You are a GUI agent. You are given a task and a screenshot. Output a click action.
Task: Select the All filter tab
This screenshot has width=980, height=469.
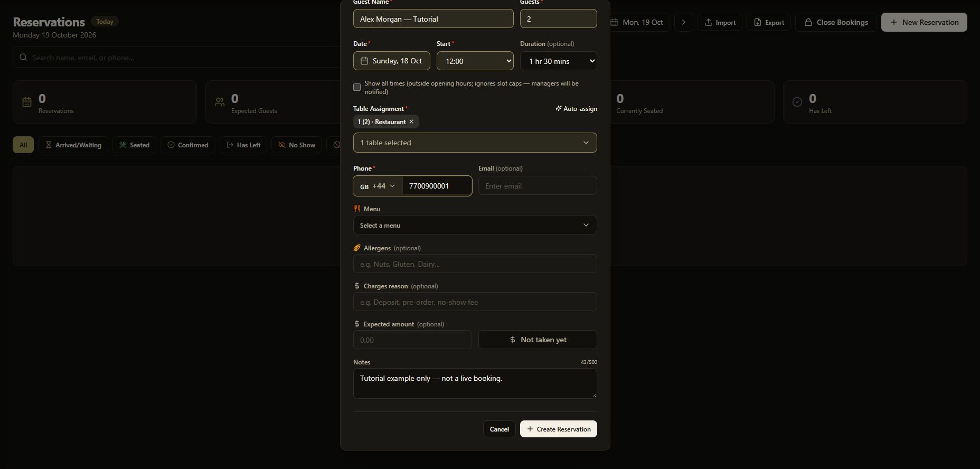coord(23,145)
